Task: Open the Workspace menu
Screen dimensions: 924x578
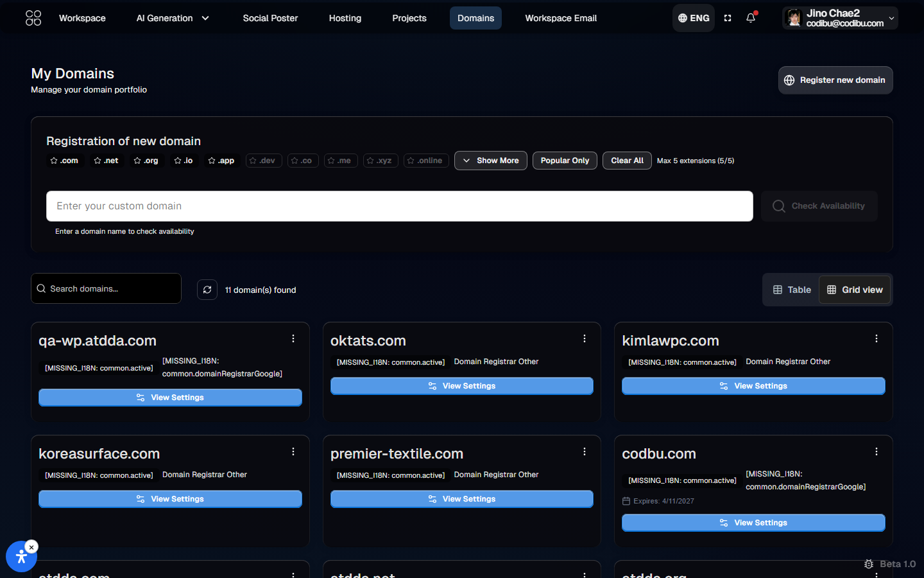Action: [82, 18]
